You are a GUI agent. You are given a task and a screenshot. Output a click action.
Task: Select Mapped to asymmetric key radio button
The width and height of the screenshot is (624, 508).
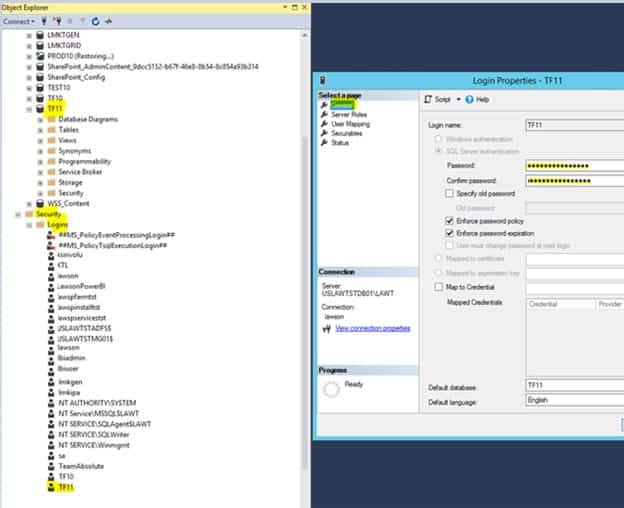pyautogui.click(x=438, y=273)
